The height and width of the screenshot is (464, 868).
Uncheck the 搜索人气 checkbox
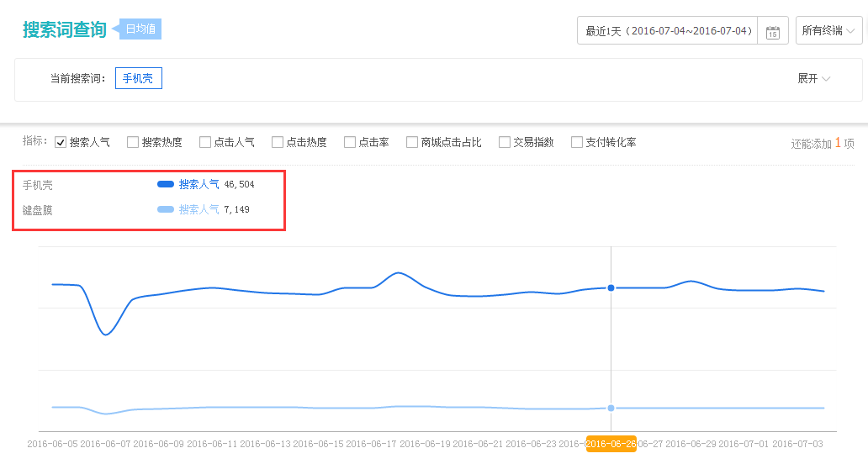[61, 142]
